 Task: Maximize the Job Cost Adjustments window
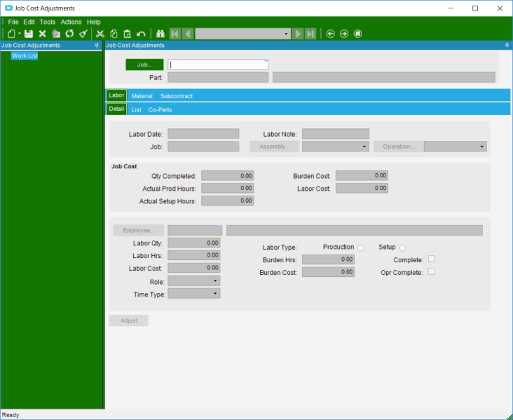[475, 8]
